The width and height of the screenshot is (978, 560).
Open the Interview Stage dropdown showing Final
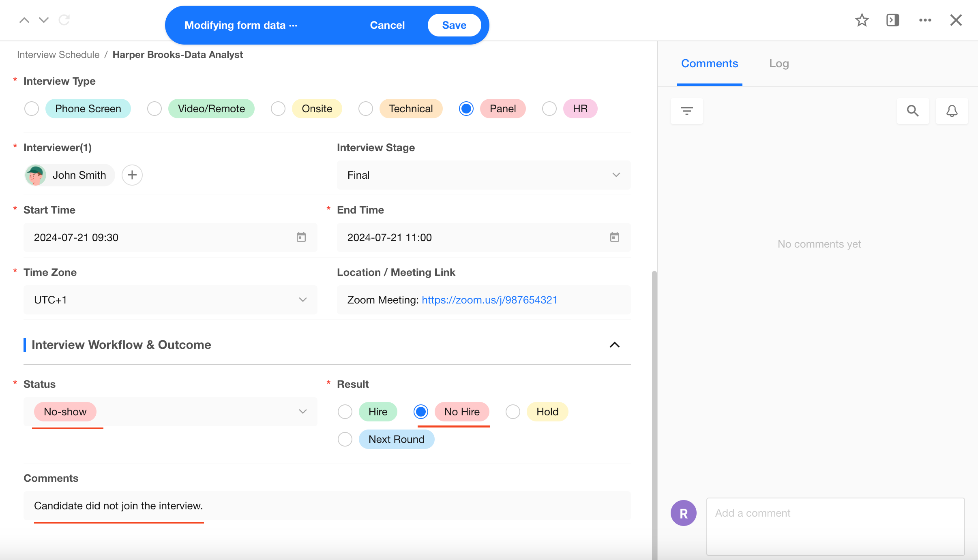click(x=484, y=175)
